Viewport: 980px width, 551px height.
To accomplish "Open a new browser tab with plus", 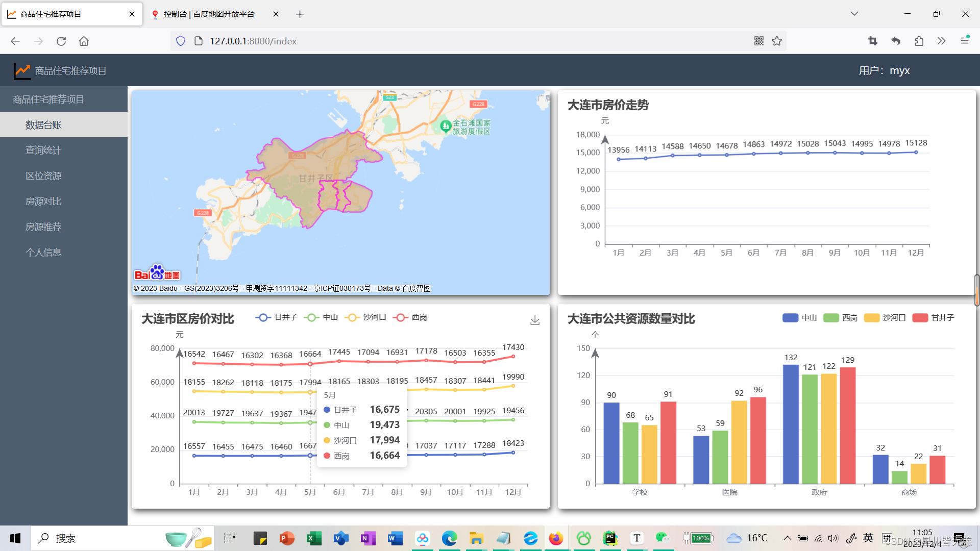I will coord(300,14).
